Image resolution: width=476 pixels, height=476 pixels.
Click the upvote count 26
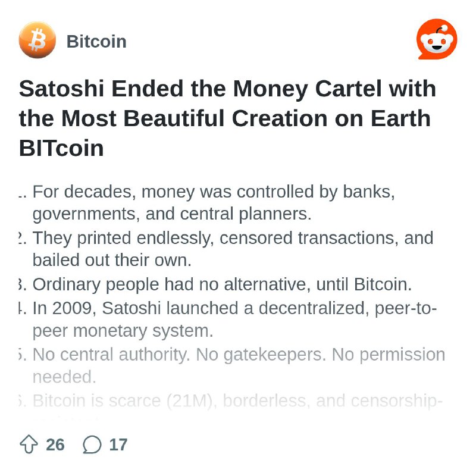pyautogui.click(x=55, y=444)
